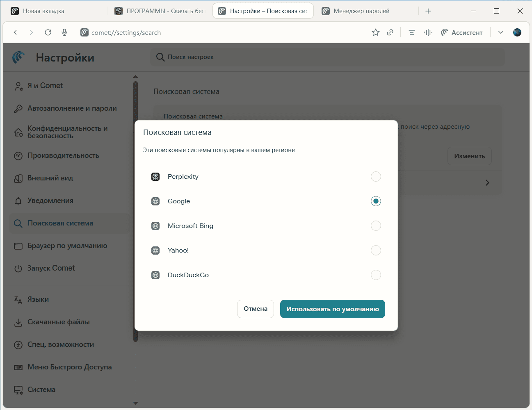Click the globe icon beside Microsoft Bing
Image resolution: width=532 pixels, height=410 pixels.
coord(155,226)
